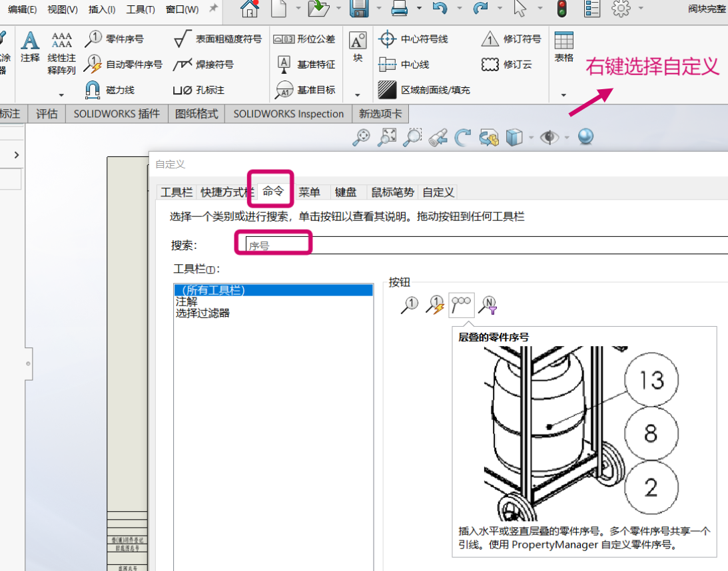
Task: Click the Blocks (块) tool
Action: coord(358,47)
